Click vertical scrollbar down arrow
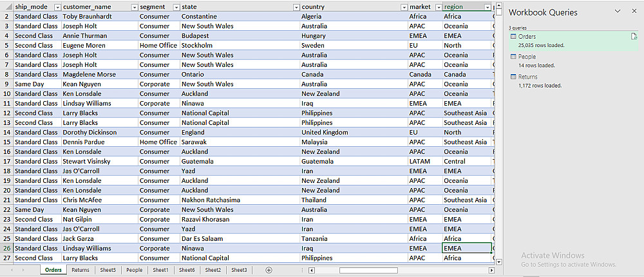 pyautogui.click(x=499, y=262)
